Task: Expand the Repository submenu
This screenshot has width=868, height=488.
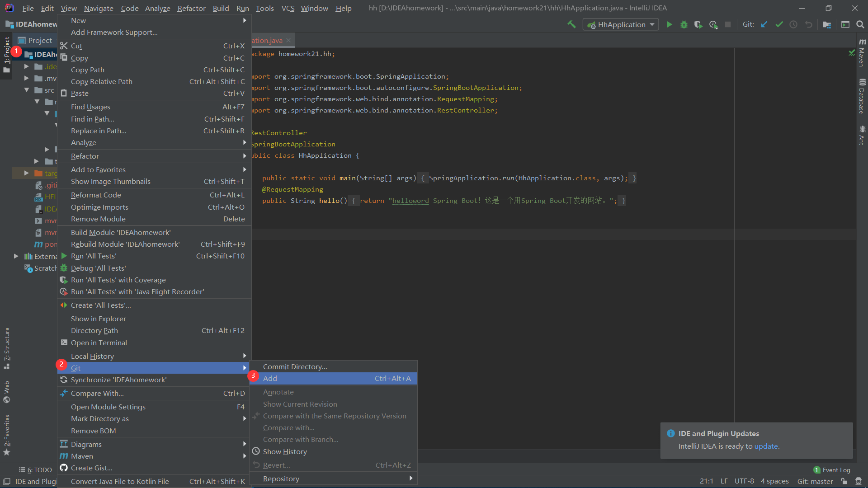Action: 334,479
